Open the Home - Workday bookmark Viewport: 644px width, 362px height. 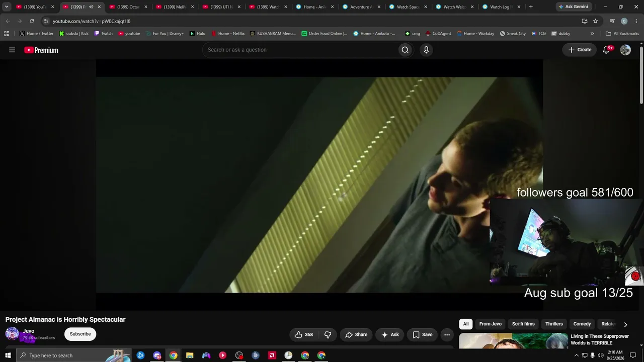(x=475, y=34)
